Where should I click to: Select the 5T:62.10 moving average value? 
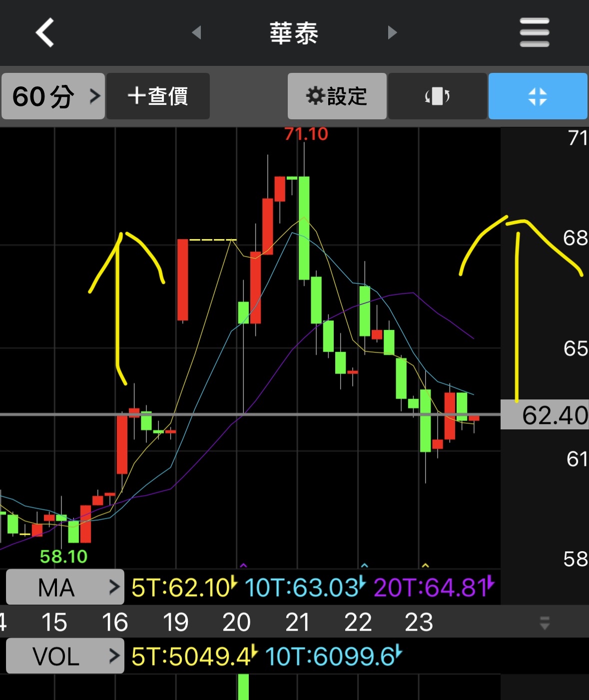pos(184,587)
